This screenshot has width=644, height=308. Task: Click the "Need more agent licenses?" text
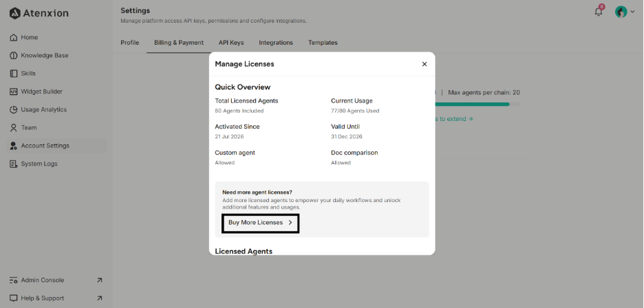tap(257, 192)
